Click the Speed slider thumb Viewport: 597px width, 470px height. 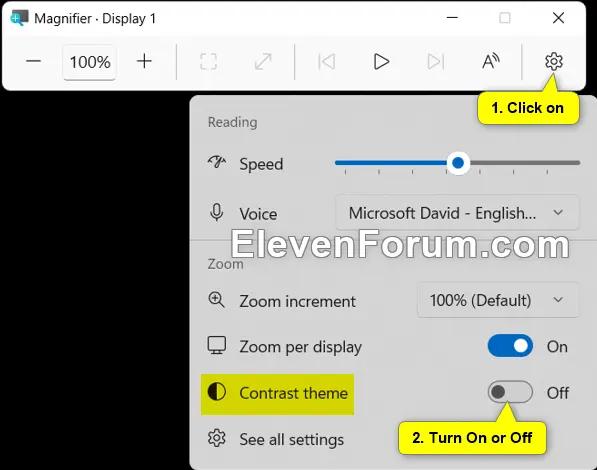point(458,163)
